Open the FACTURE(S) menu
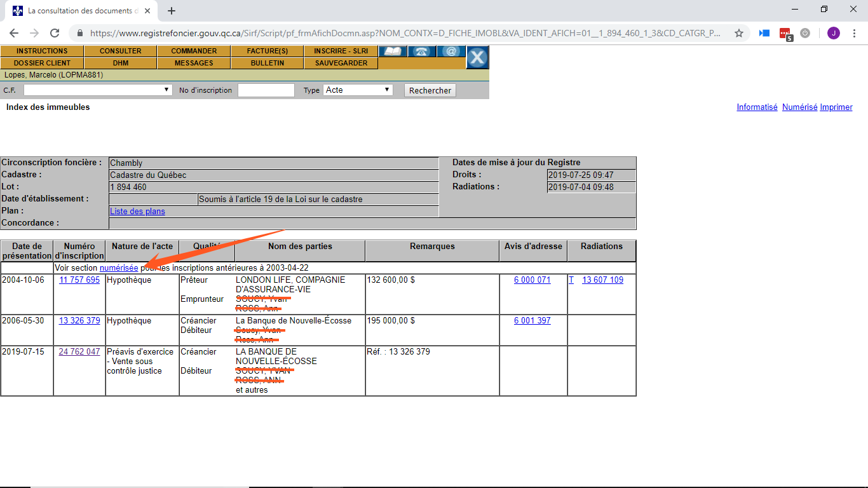This screenshot has height=488, width=868. (268, 51)
